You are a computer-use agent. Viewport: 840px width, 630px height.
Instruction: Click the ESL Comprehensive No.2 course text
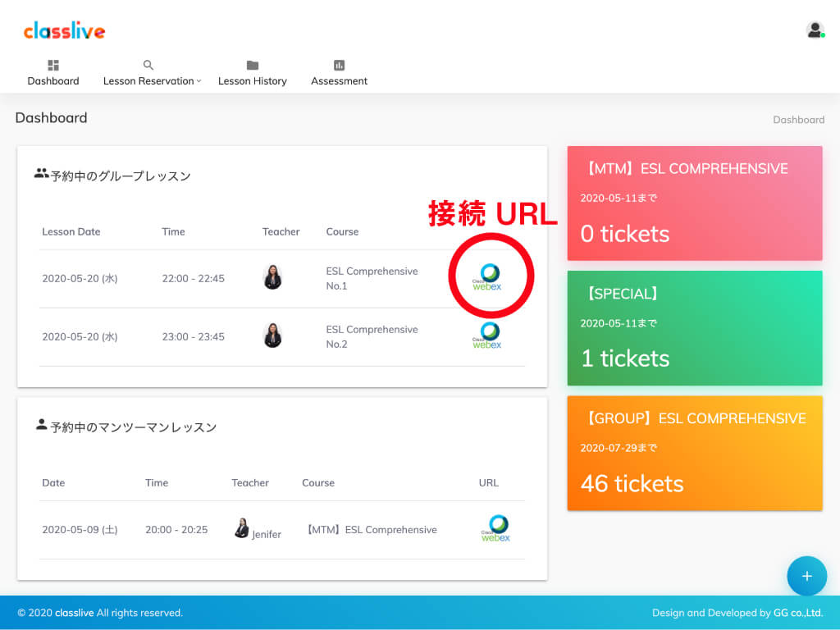coord(372,337)
